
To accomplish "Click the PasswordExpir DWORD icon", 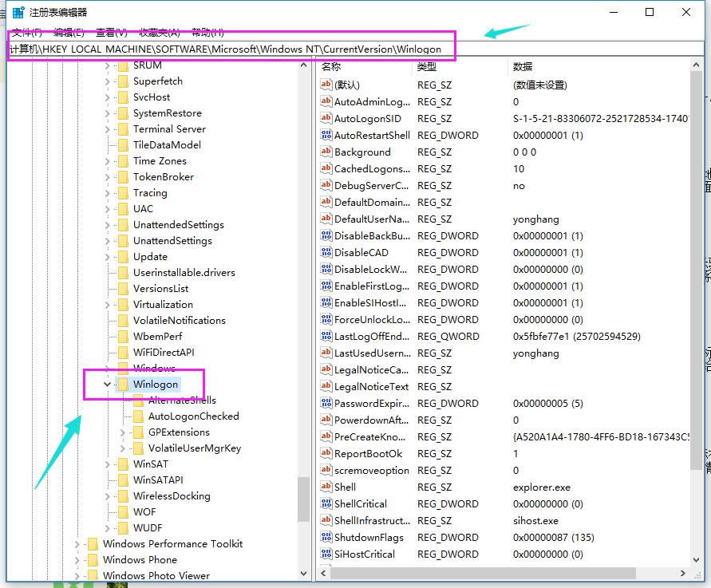I will point(326,403).
